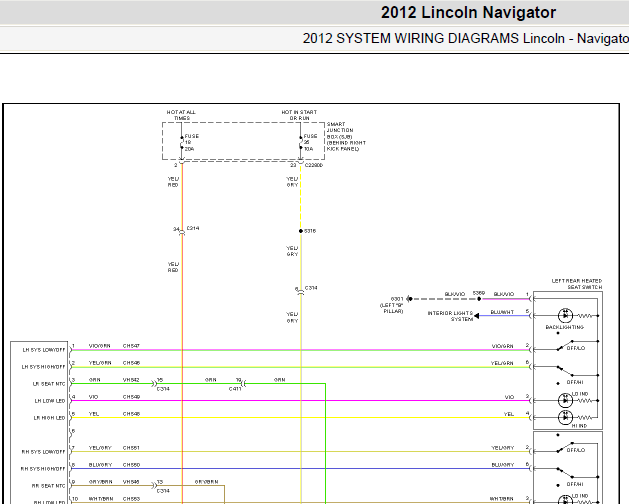Select connector label "C411" on the green wire
This screenshot has height=504, width=629.
coord(235,389)
